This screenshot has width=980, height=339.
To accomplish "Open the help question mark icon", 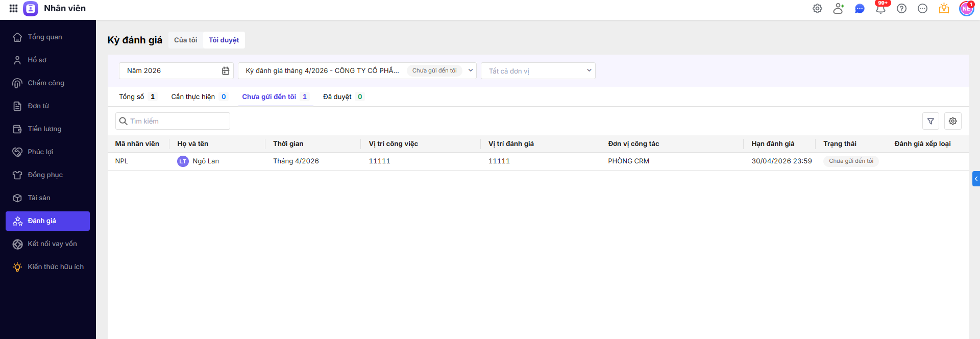I will 902,9.
